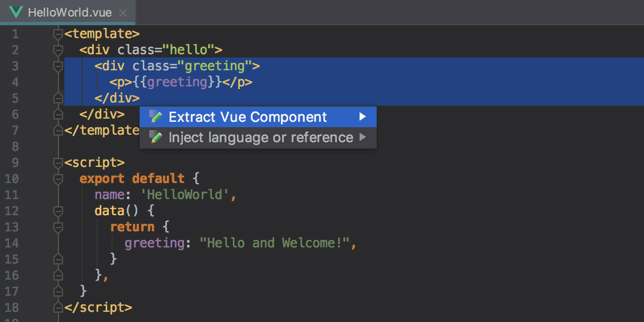Click the "Hello and Welcome!" string literal
Viewport: 644px width, 322px height.
click(275, 243)
